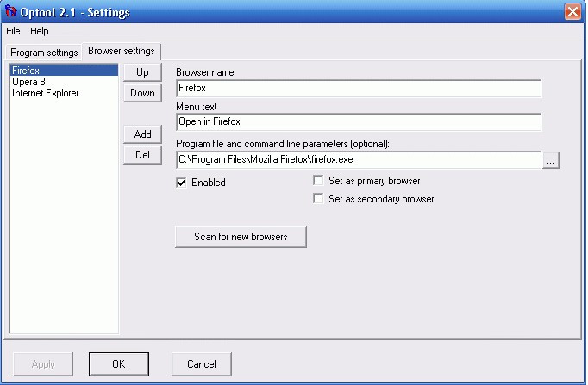Switch to the Program settings tab
The width and height of the screenshot is (588, 385).
(44, 53)
